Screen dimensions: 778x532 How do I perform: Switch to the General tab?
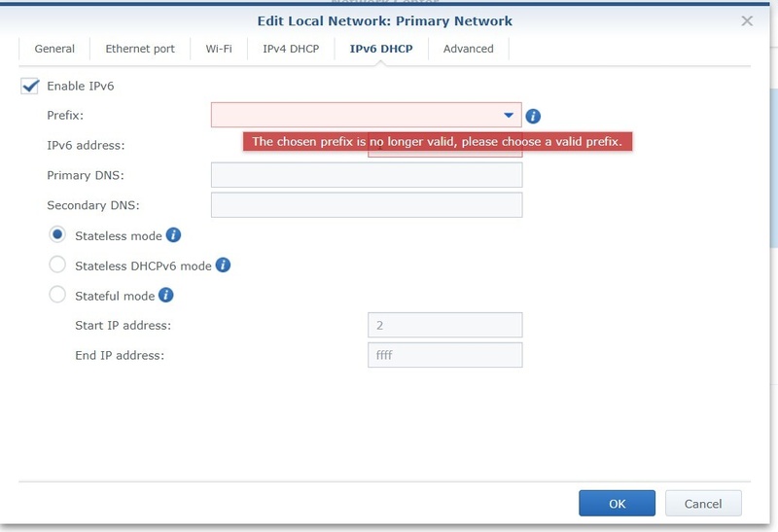point(54,49)
